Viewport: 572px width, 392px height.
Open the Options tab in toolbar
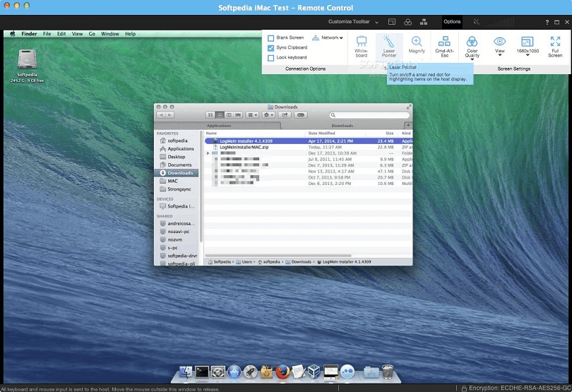point(452,22)
